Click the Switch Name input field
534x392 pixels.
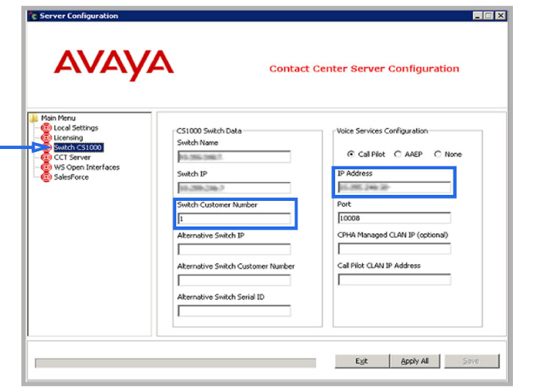click(x=234, y=156)
